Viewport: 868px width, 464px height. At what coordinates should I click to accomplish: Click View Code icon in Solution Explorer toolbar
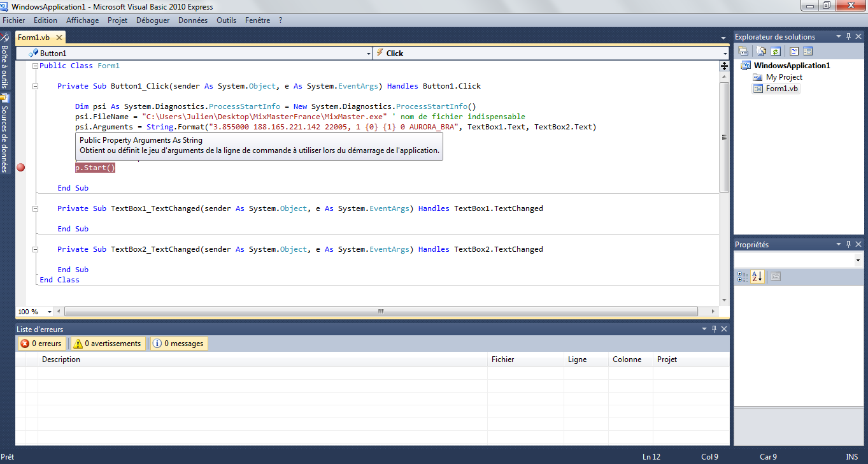tap(794, 52)
